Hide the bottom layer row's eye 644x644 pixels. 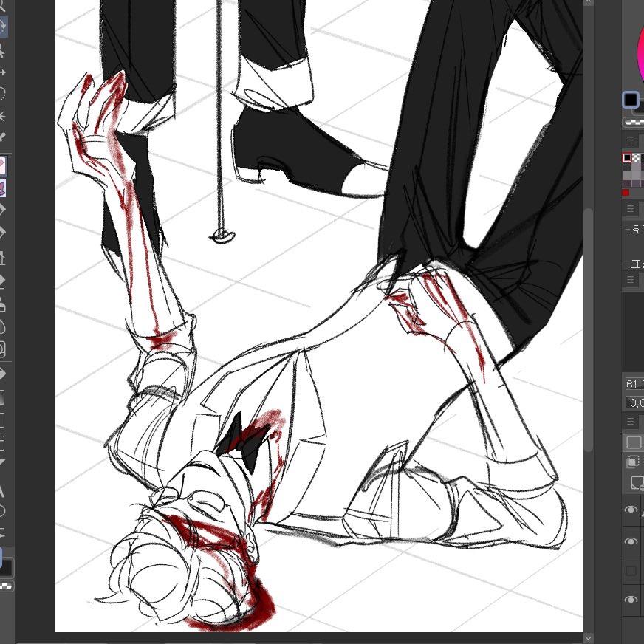tap(631, 600)
